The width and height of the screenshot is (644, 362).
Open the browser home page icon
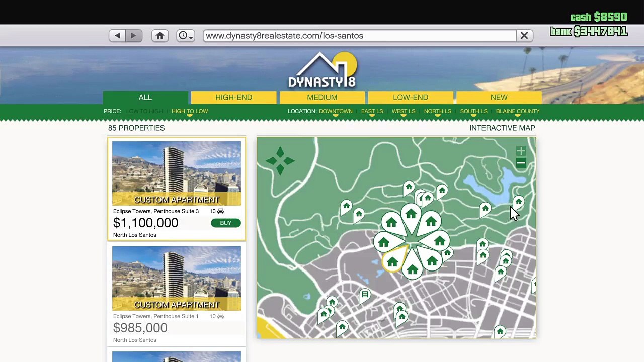tap(160, 36)
